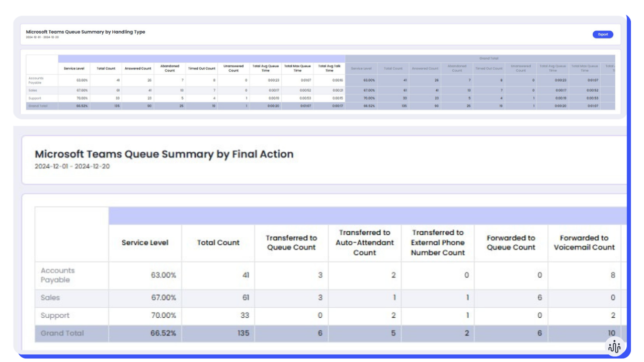Click Support's Transferred to Queue Count value 0
The image size is (644, 362).
click(320, 316)
